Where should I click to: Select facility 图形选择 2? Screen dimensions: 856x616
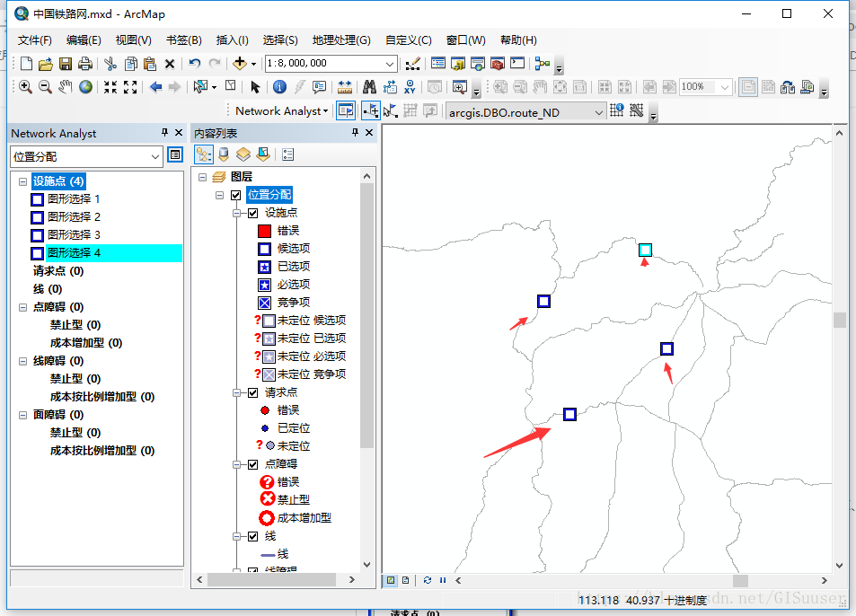(x=73, y=217)
